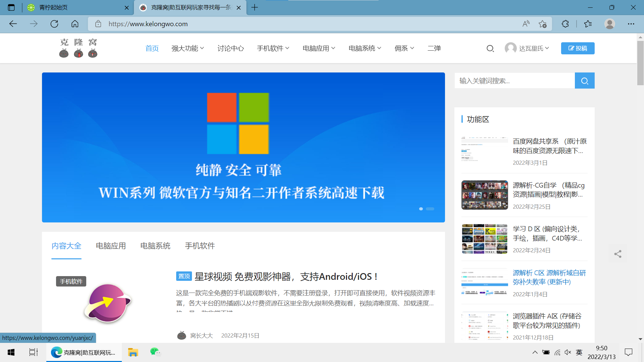Screen dimensions: 644x362
Task: Expand the 达瓦里氏 user menu
Action: (527, 48)
